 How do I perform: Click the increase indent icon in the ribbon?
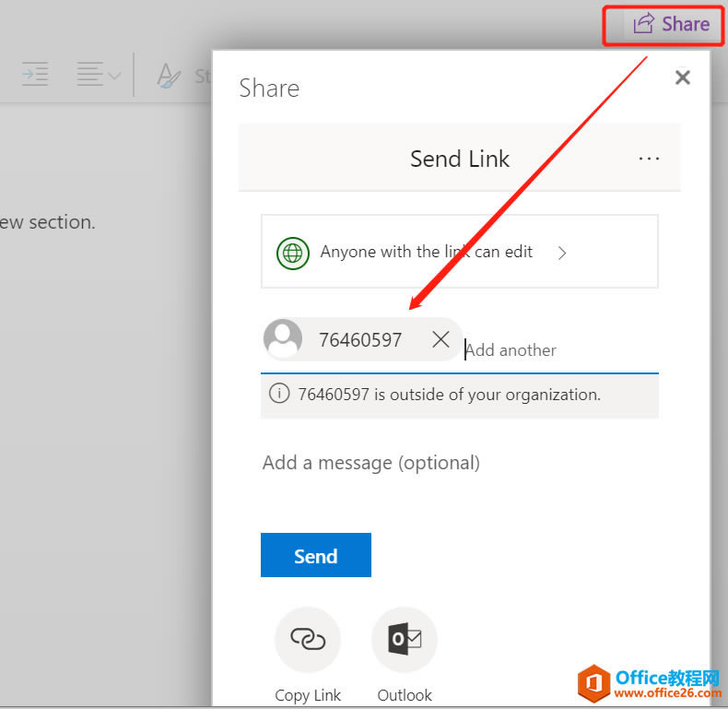coord(35,74)
